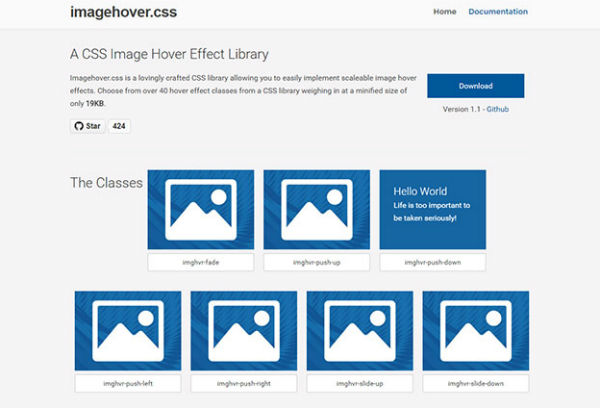Open the Documentation page link
Image resolution: width=600 pixels, height=408 pixels.
(x=498, y=11)
